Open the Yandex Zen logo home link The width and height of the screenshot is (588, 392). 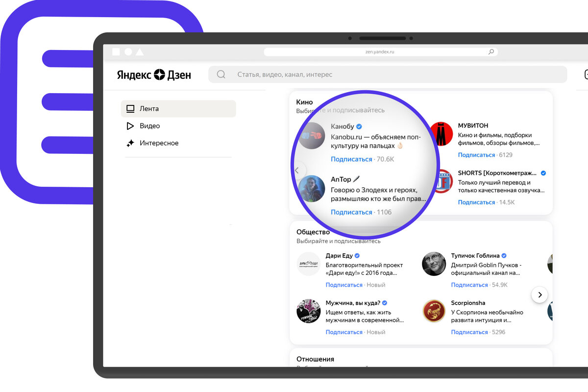tap(154, 74)
